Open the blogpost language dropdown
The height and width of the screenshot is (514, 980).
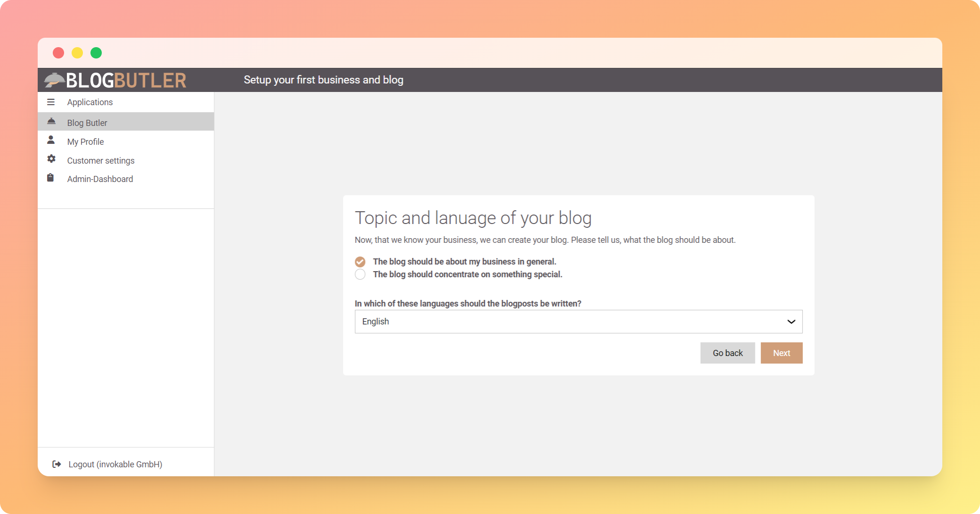point(578,322)
